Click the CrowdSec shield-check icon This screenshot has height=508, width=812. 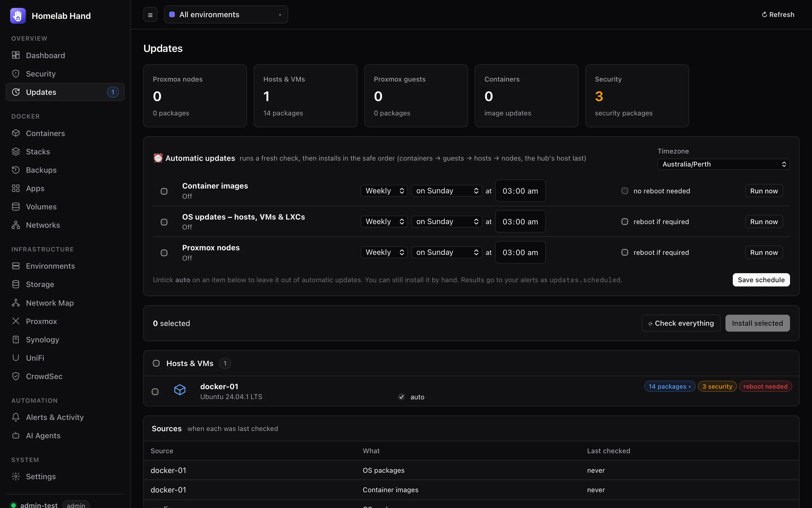click(16, 376)
